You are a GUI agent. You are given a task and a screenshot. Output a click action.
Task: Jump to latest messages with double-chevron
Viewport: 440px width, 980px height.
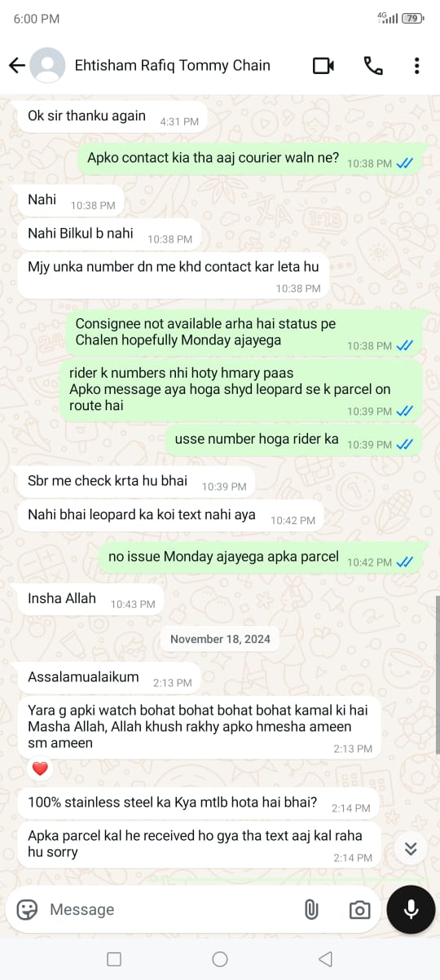point(411,849)
